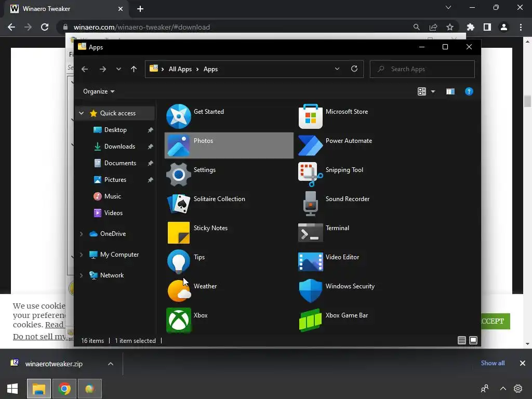
Task: Launch Solitaire Collection app icon
Action: point(179,204)
